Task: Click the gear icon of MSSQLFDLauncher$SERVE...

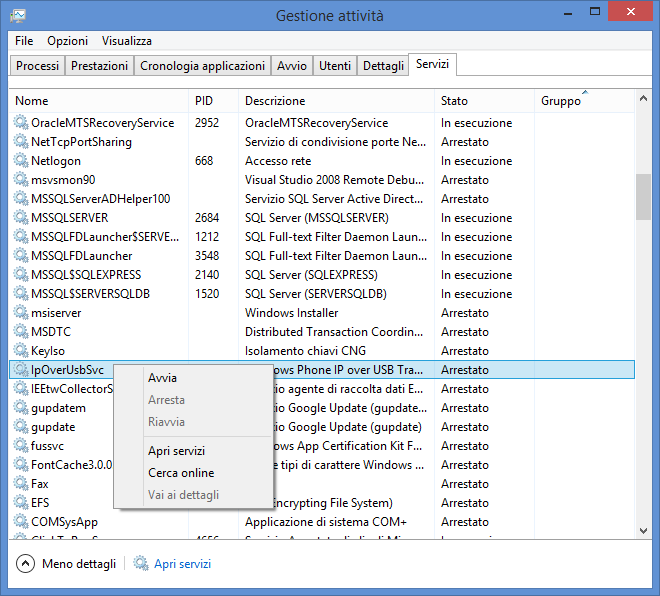Action: click(21, 236)
